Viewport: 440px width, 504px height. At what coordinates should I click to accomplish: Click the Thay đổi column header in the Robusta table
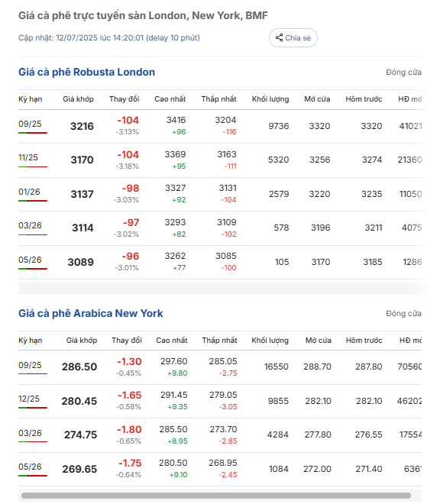click(x=125, y=99)
